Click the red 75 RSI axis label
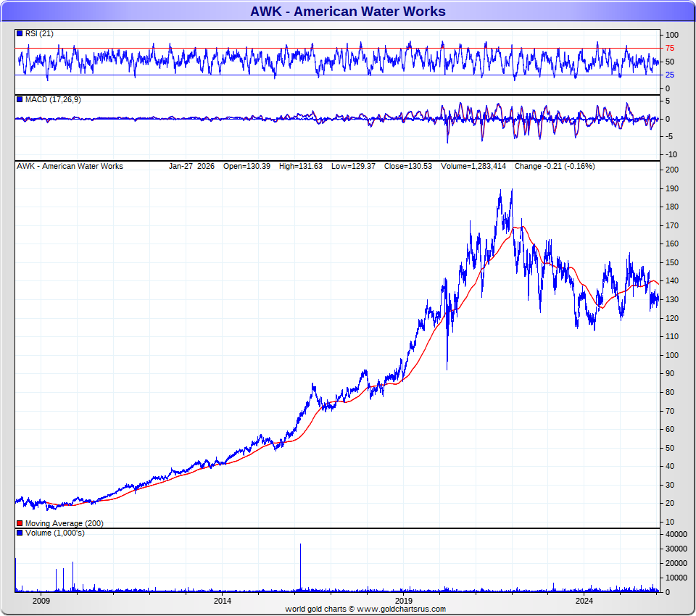Screen dimensions: 696x616 point(670,48)
